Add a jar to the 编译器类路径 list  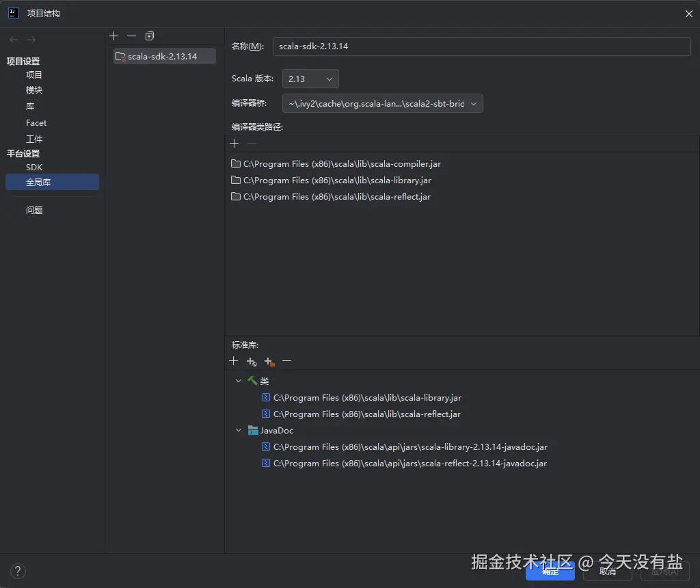(234, 143)
